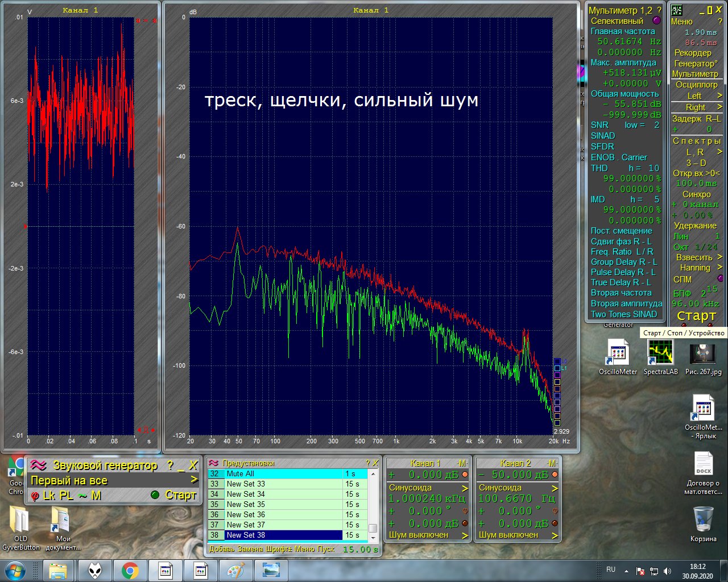Viewport: 728px width, 582px height.
Task: Open the SpectraLAB desktop shortcut
Action: tap(660, 357)
